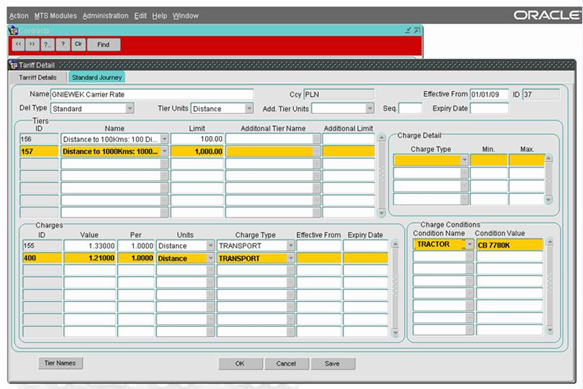Viewport: 583px width, 389px height.
Task: Click the Expiry Date field in header
Action: (x=489, y=108)
